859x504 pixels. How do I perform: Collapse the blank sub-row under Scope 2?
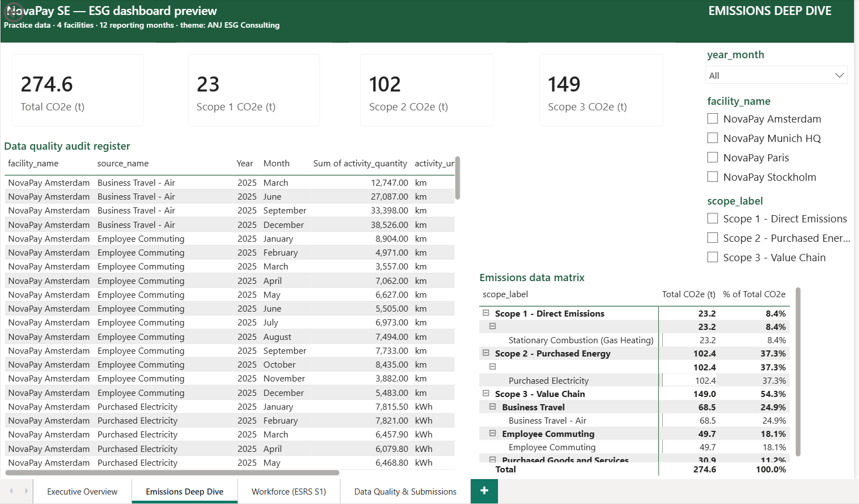pos(492,366)
